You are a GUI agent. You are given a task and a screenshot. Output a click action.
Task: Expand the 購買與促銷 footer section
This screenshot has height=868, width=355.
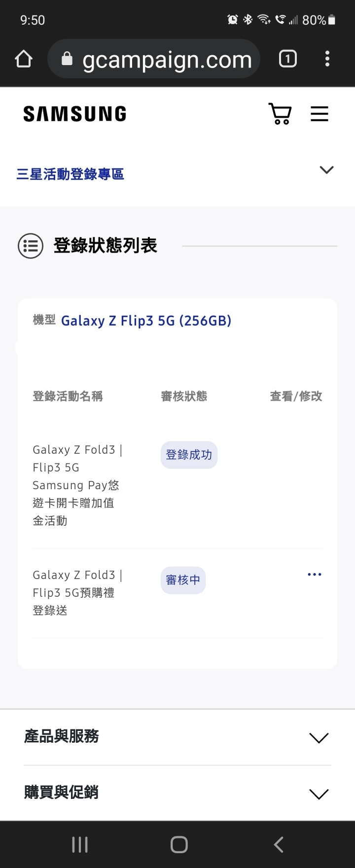pyautogui.click(x=177, y=794)
